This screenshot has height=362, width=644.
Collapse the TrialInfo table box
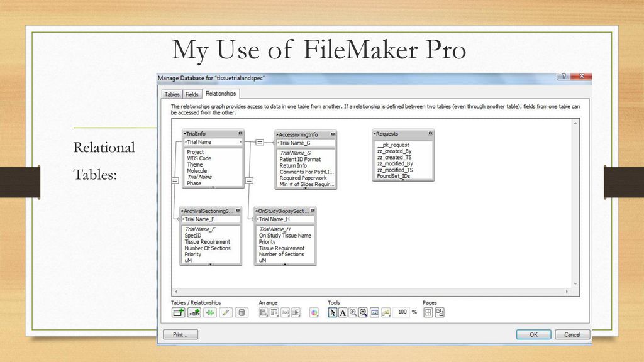click(240, 133)
